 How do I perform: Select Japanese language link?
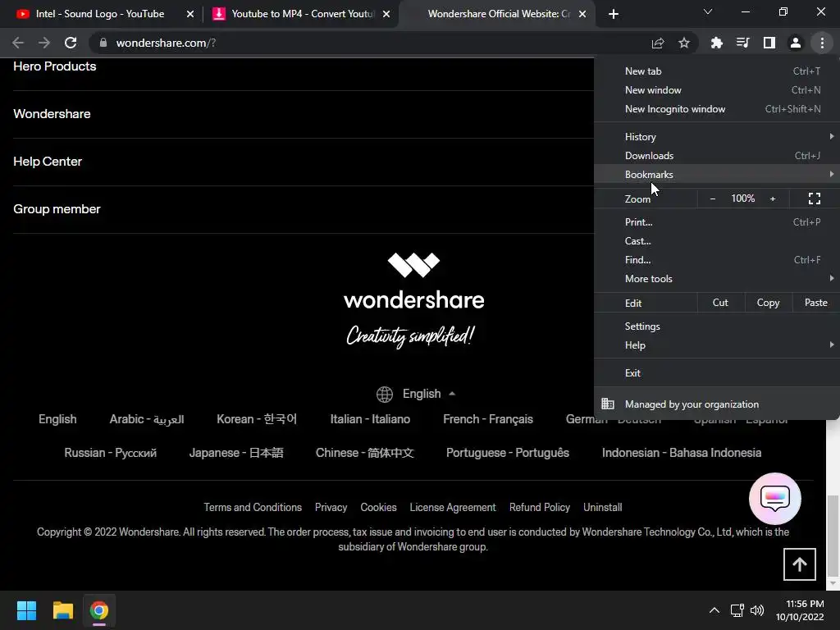point(236,453)
